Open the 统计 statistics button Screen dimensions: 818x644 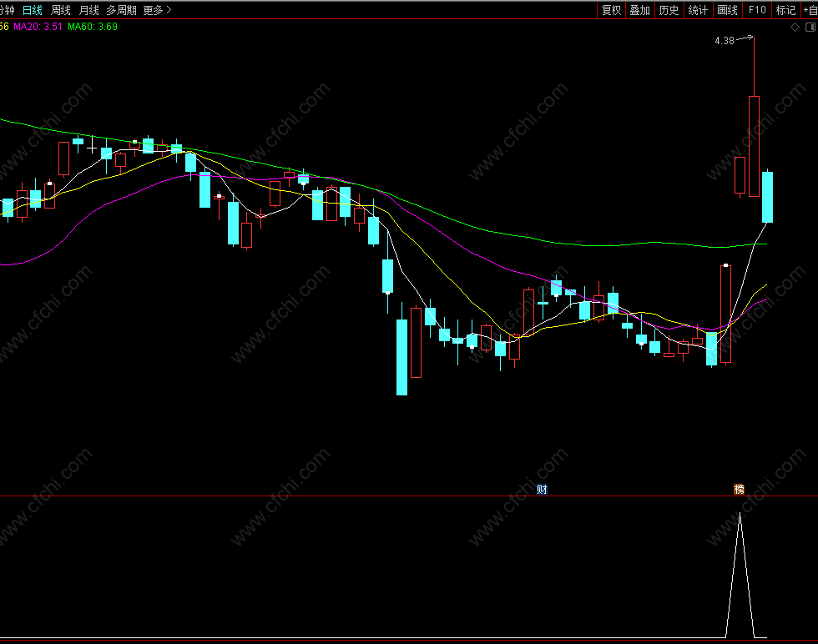(698, 10)
